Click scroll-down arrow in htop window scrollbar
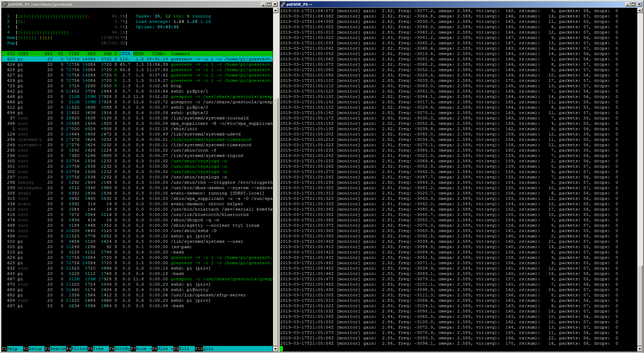This screenshot has width=644, height=353. pos(276,349)
